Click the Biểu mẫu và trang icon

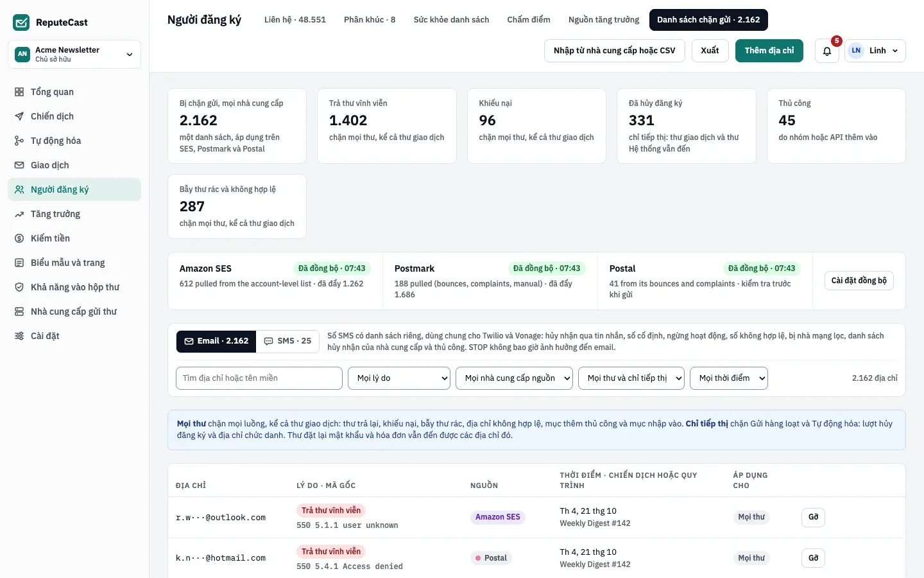[x=19, y=263]
